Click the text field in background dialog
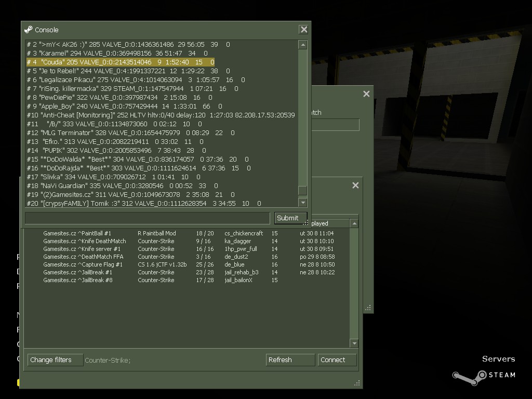 tap(335, 125)
